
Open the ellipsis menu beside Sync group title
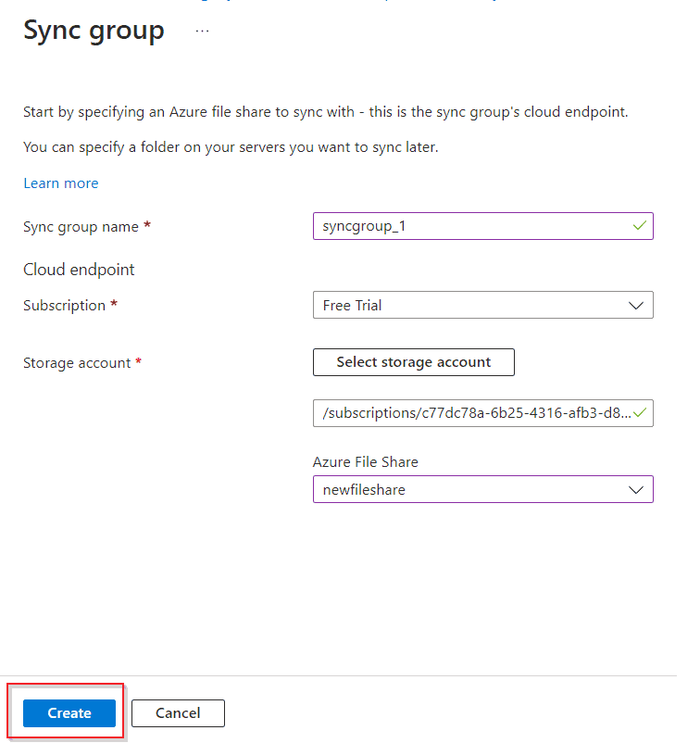click(202, 31)
